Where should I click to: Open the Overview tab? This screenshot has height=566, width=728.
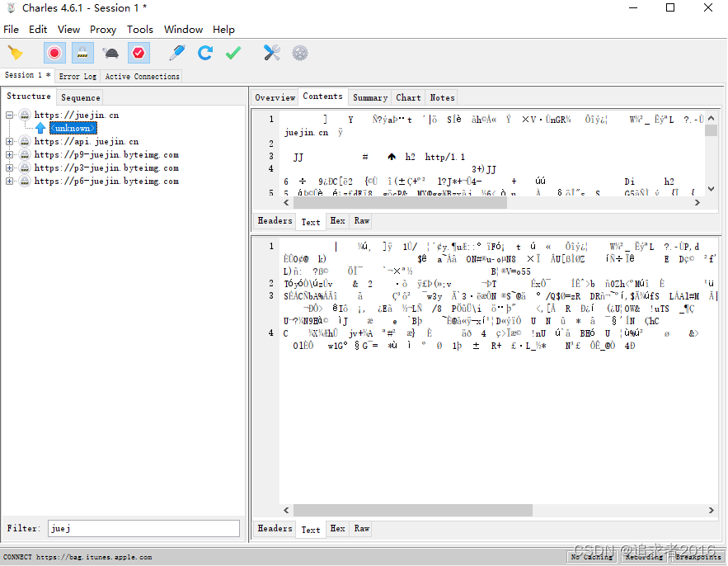tap(275, 97)
